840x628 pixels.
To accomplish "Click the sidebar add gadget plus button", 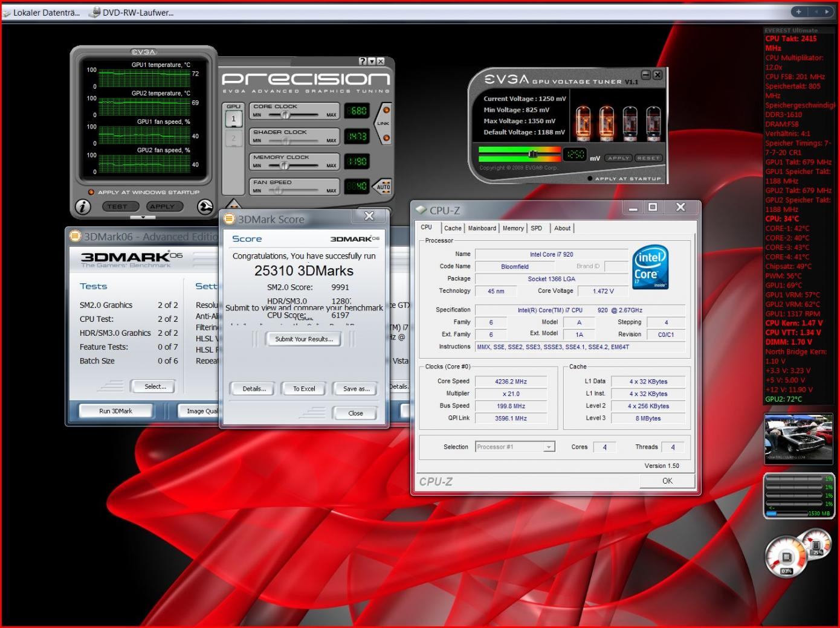I will [x=798, y=11].
